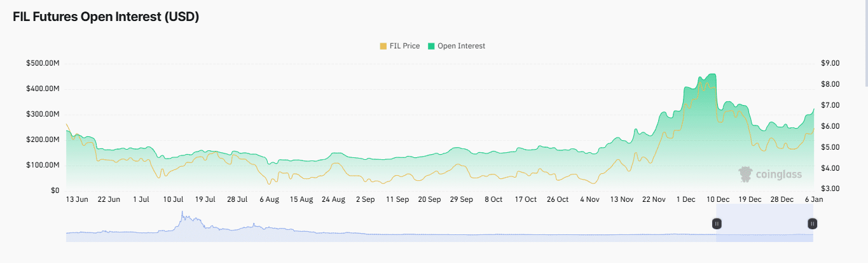Click the $0 left axis label
This screenshot has width=868, height=263.
coord(55,190)
